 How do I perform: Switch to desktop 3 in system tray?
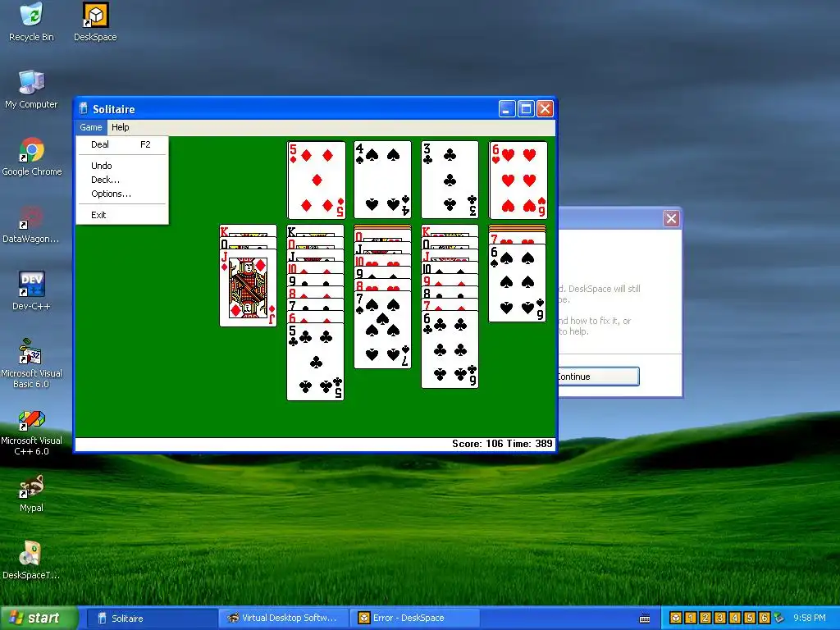point(720,618)
